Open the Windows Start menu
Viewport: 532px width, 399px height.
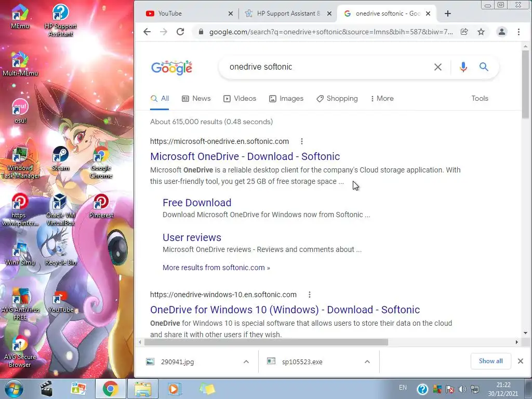[x=14, y=389]
